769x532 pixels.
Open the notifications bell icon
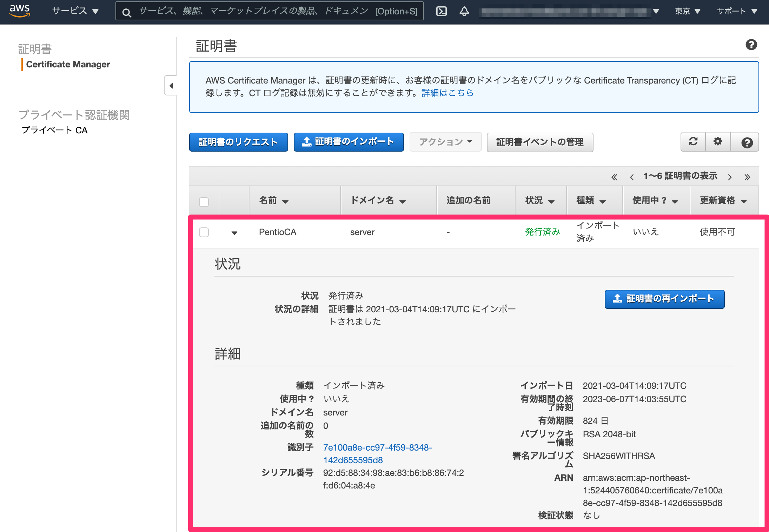pos(464,11)
